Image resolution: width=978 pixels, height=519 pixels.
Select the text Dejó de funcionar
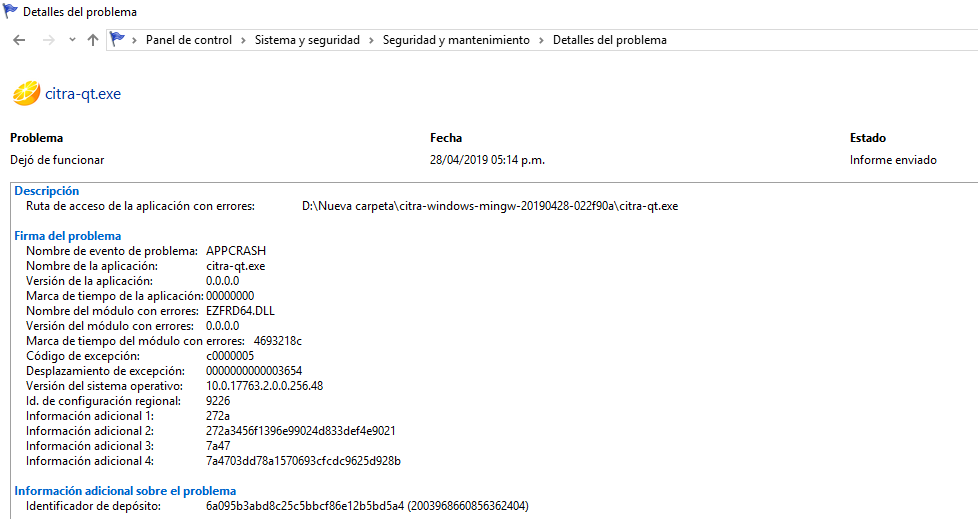click(57, 160)
